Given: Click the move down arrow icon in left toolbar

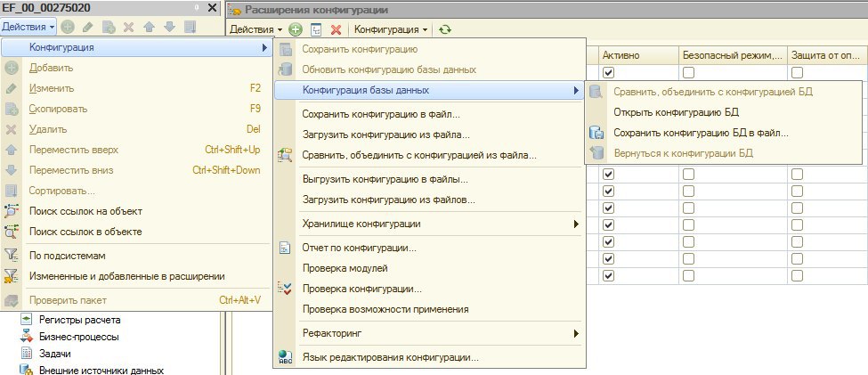Looking at the screenshot, I should pyautogui.click(x=169, y=27).
